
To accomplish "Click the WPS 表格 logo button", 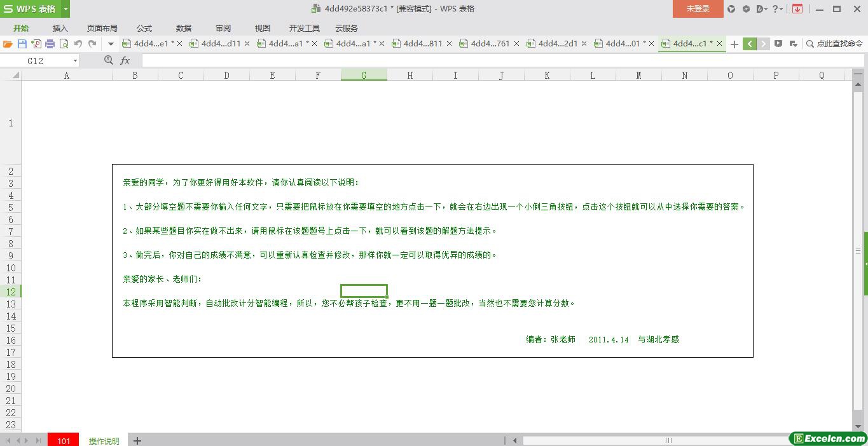I will (x=31, y=9).
